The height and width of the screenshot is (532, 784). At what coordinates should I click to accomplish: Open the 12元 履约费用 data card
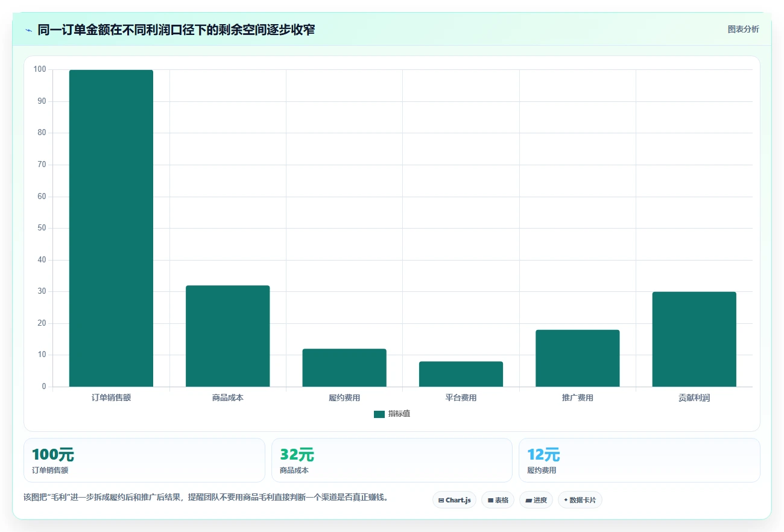[x=639, y=460]
